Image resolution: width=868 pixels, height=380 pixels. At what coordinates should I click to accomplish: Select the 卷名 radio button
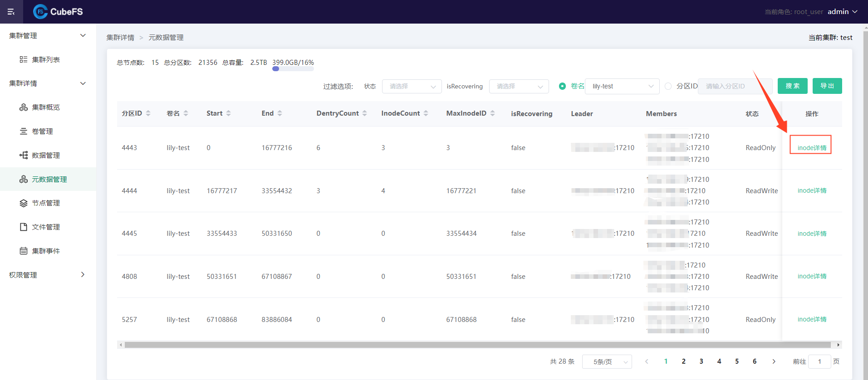coord(563,86)
